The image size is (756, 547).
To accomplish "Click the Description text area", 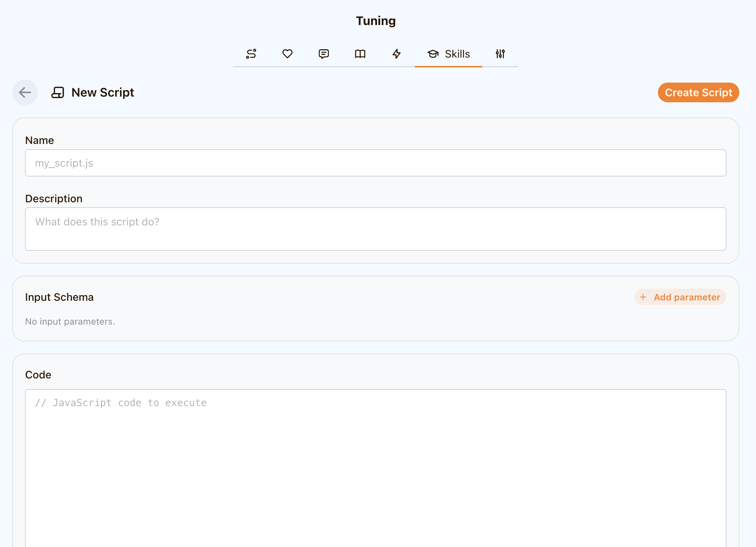I will 375,229.
